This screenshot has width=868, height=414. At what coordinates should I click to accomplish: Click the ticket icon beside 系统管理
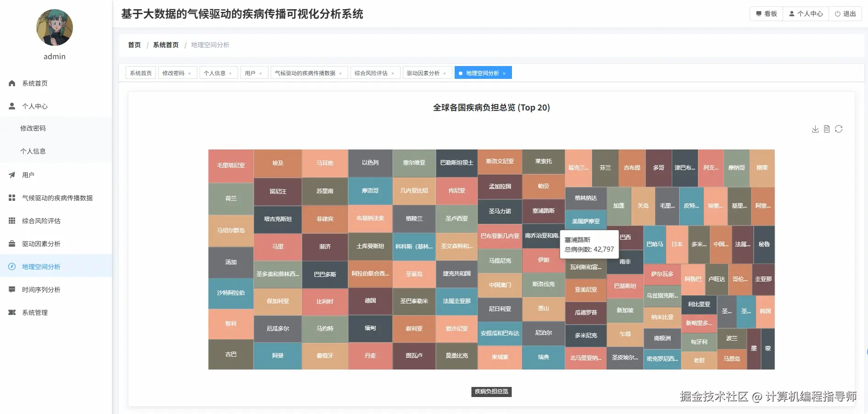(x=12, y=313)
